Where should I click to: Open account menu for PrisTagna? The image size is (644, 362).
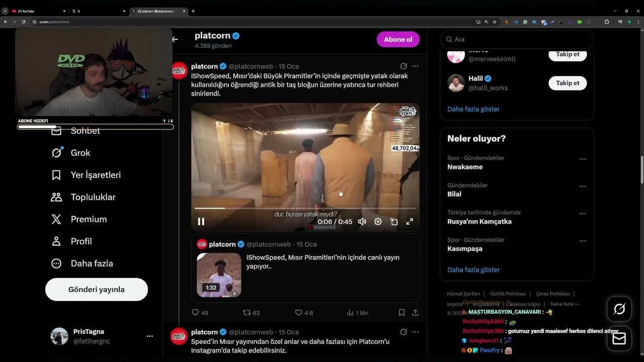coord(149,336)
